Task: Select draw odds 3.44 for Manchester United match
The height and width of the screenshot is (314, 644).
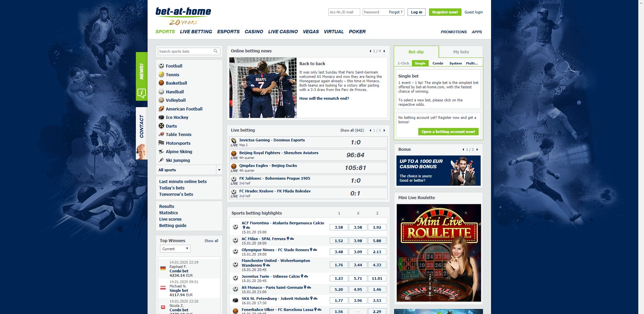Action: (358, 265)
